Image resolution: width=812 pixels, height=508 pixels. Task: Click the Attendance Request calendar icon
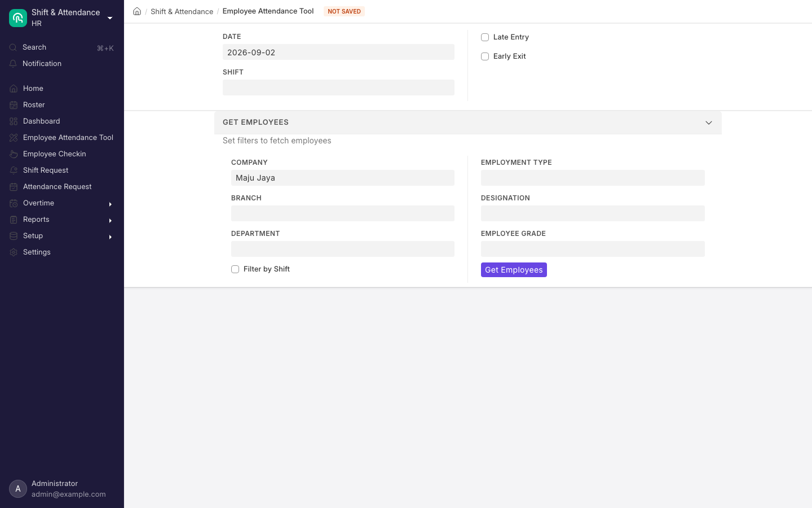pos(14,187)
